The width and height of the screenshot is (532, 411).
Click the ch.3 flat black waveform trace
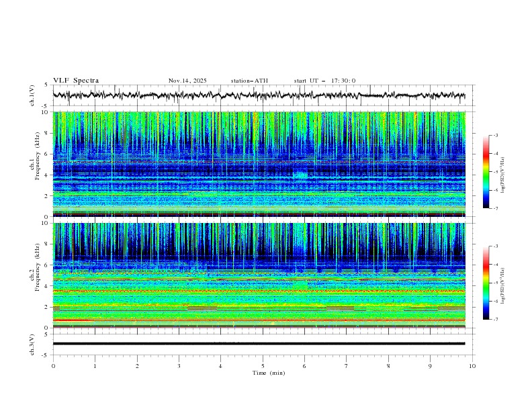(259, 344)
